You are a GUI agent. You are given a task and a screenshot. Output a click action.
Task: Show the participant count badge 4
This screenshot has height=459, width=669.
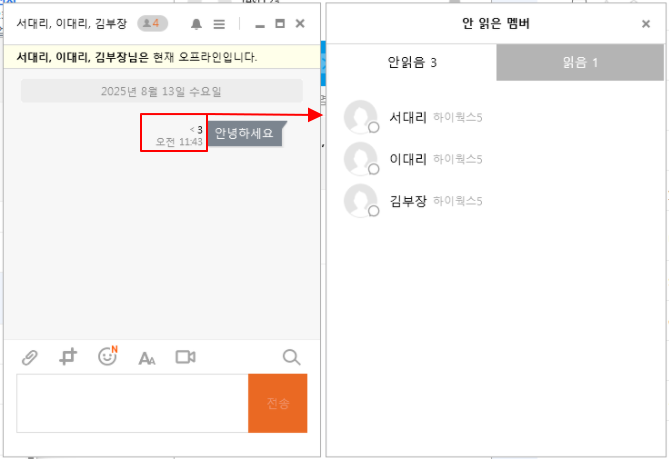coord(153,23)
